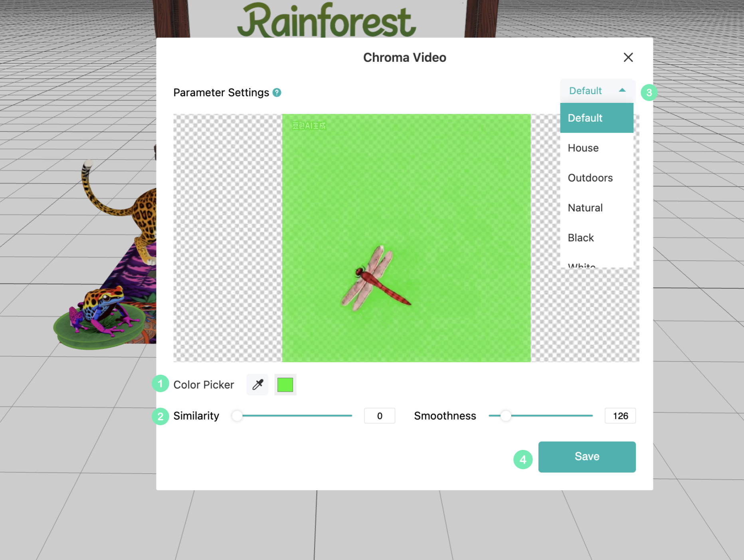Focus the Similarity value field
The image size is (744, 560).
(380, 416)
